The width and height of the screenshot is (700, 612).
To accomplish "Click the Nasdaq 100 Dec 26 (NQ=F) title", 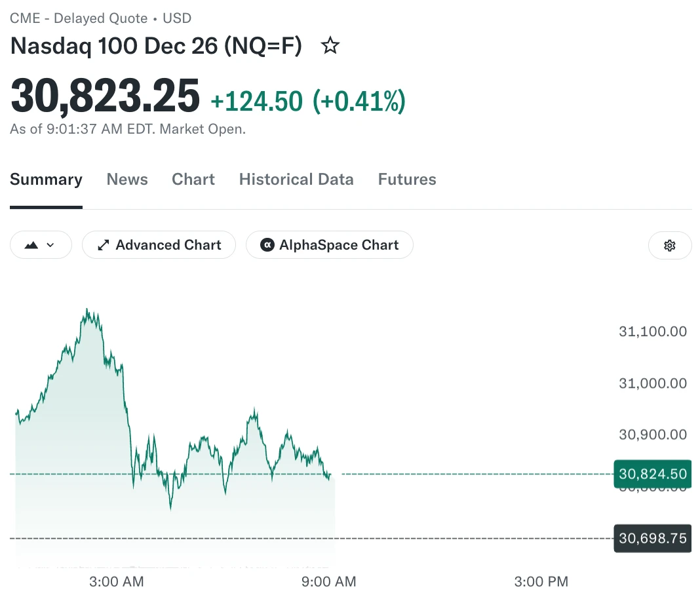I will click(x=156, y=46).
